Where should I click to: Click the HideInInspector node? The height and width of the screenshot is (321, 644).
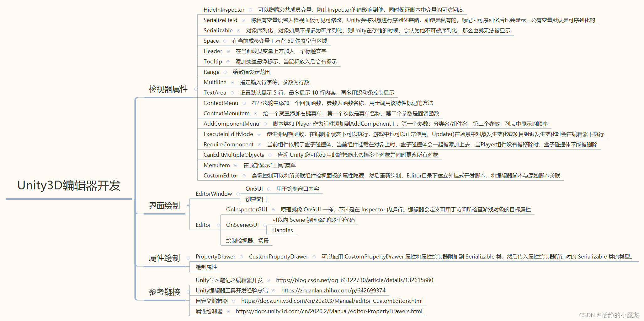pyautogui.click(x=224, y=10)
